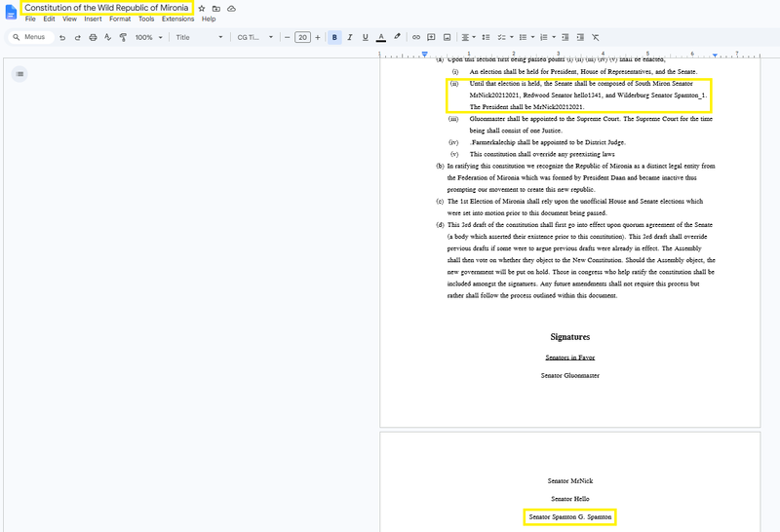The height and width of the screenshot is (532, 780).
Task: Increase the paragraph indent
Action: coord(580,37)
